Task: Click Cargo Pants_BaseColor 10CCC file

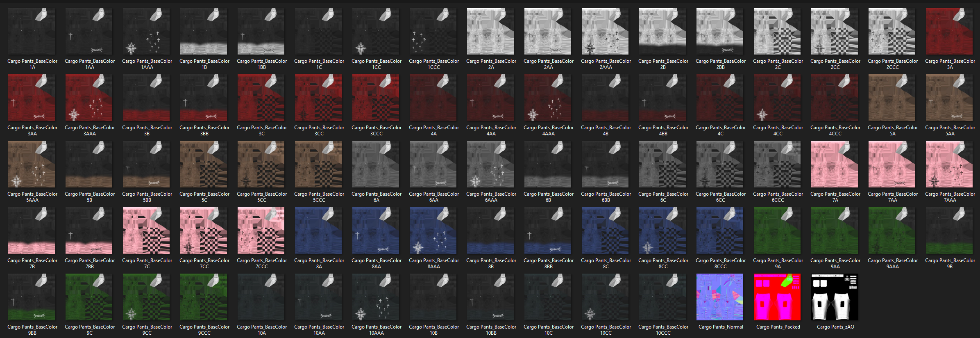Action: click(x=663, y=297)
